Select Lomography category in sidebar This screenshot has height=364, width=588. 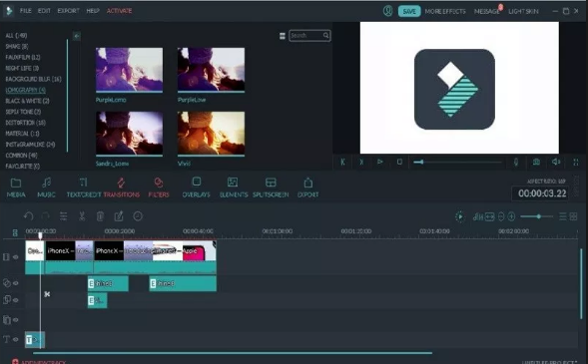(26, 90)
